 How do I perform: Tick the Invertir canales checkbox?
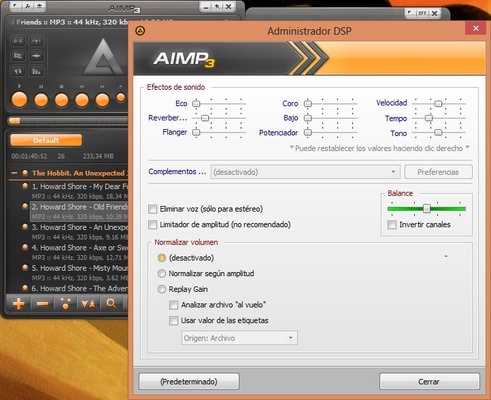point(392,225)
